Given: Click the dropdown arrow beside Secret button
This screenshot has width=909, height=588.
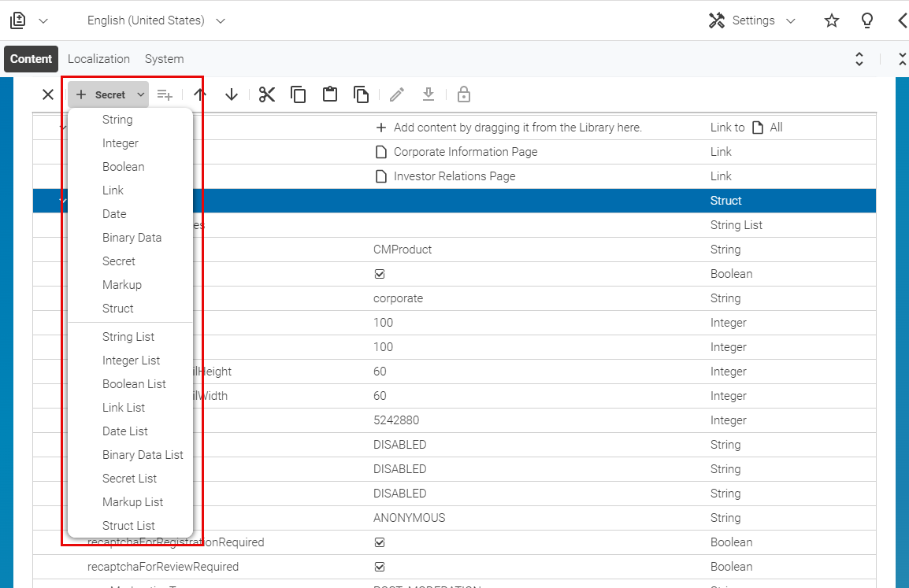Looking at the screenshot, I should (x=141, y=94).
